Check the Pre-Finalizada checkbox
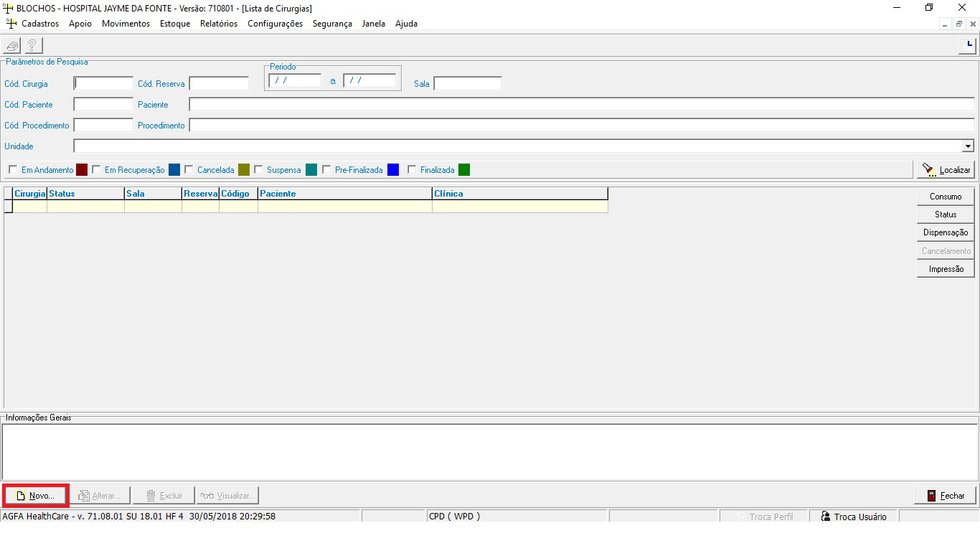The width and height of the screenshot is (980, 551). click(x=326, y=170)
